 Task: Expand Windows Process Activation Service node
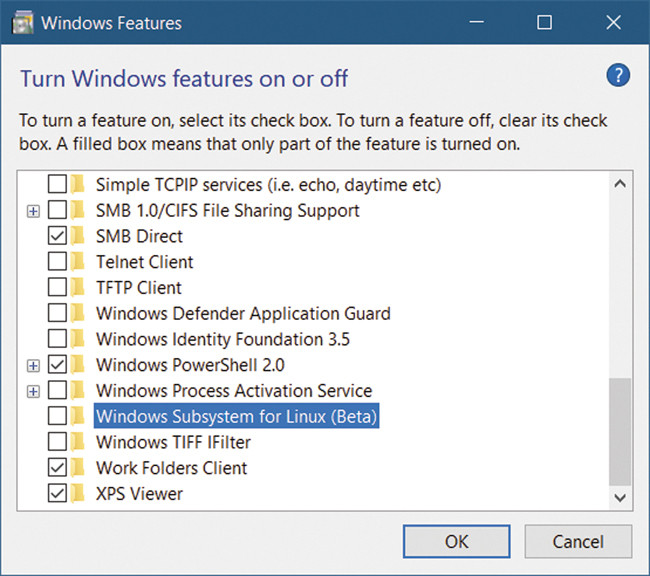tap(33, 391)
